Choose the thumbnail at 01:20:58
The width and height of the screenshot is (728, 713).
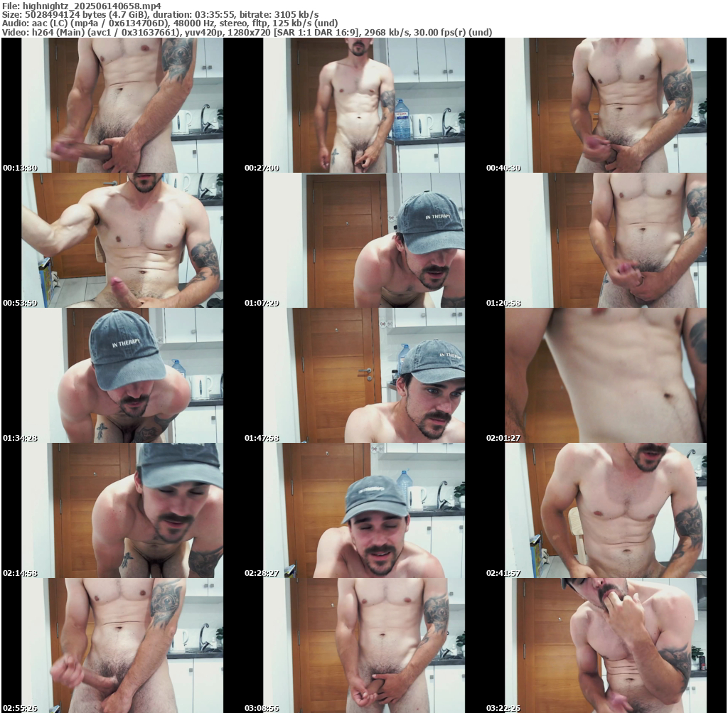pyautogui.click(x=606, y=240)
